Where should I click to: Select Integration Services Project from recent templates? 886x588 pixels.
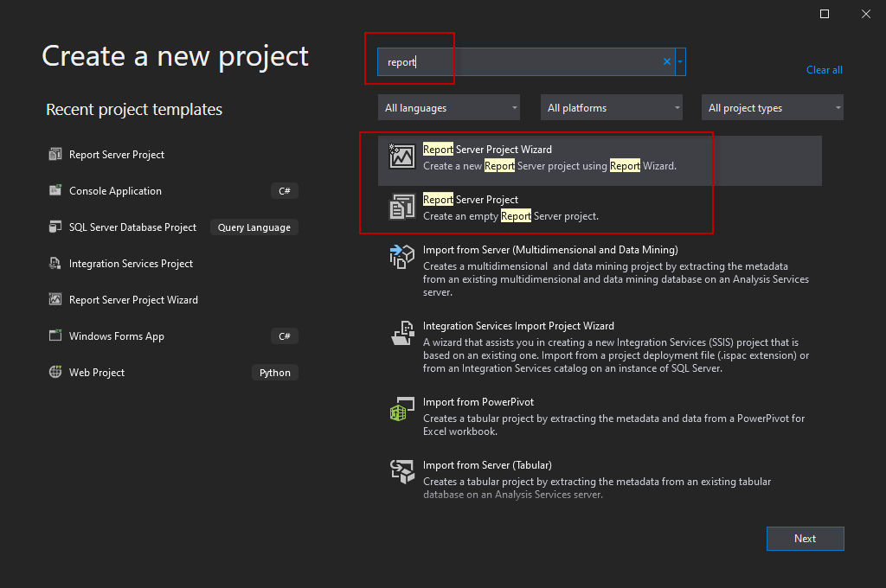pyautogui.click(x=131, y=264)
